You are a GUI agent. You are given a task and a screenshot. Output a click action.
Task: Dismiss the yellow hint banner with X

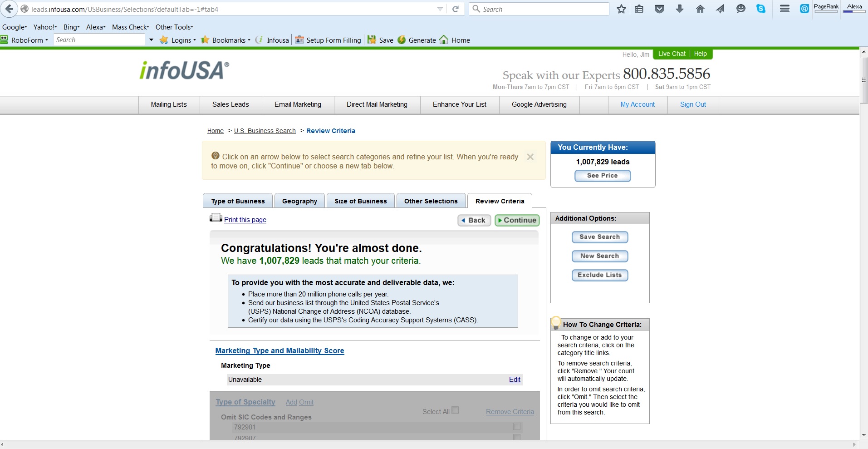[530, 157]
